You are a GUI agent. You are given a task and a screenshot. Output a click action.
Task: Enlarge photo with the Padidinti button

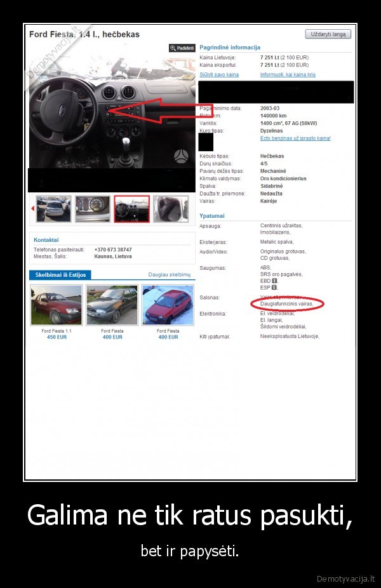click(182, 48)
